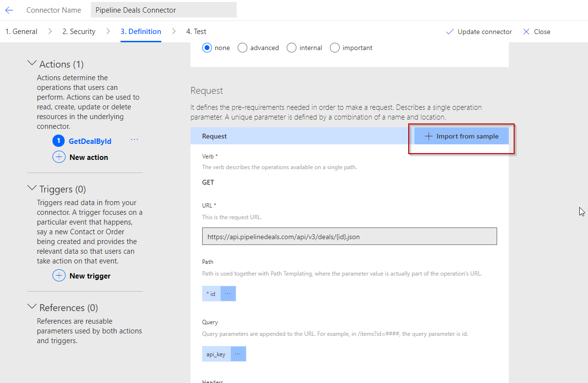The width and height of the screenshot is (588, 383).
Task: Open the ellipsis menu on id parameter
Action: click(228, 294)
